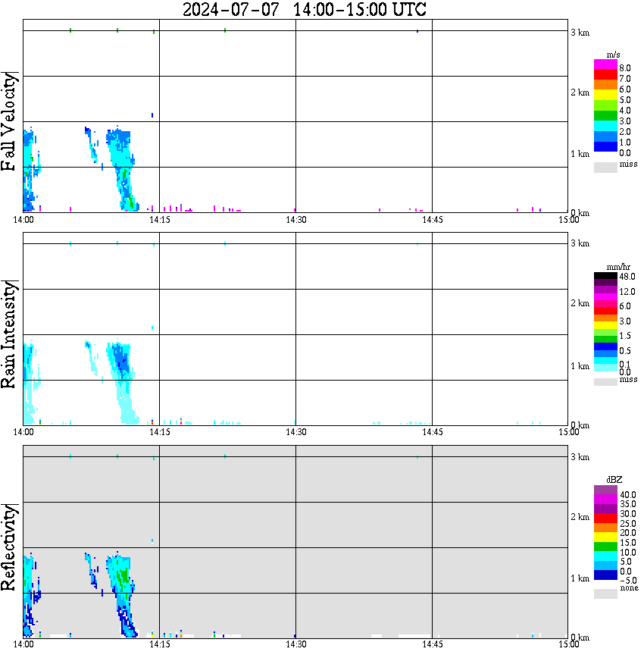
Task: Pick the cyan 0.1 swatch in mm/hr legend
Action: pos(605,361)
